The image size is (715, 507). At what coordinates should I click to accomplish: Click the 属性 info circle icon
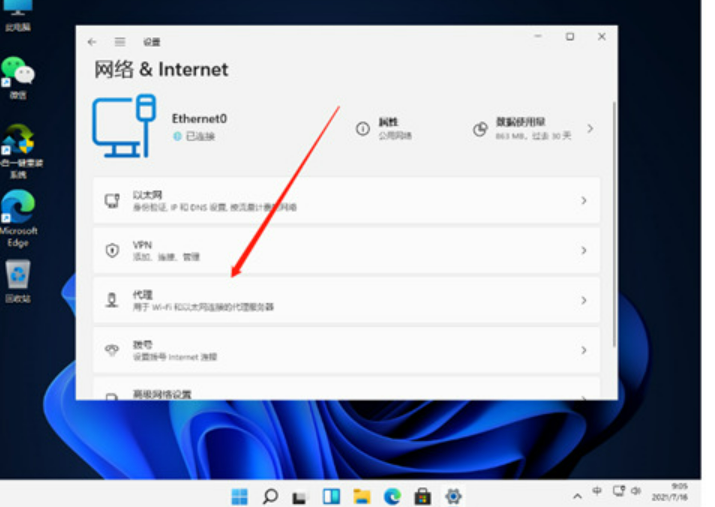pyautogui.click(x=363, y=129)
